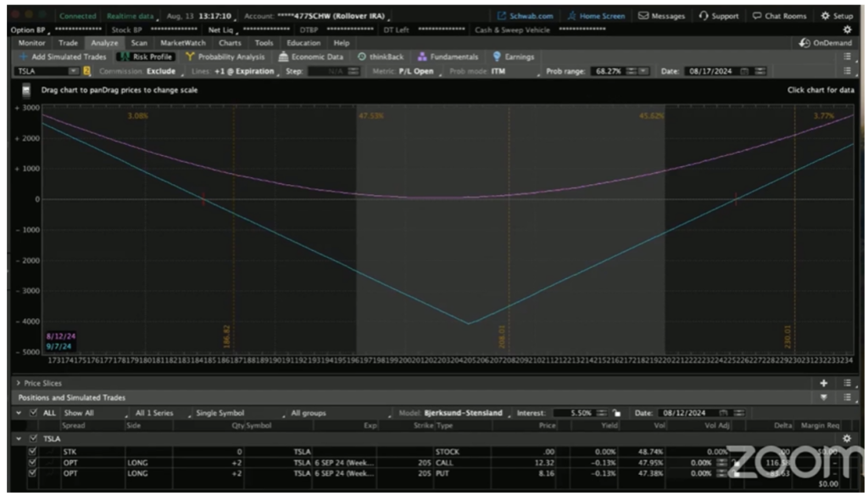This screenshot has height=496, width=868.
Task: Toggle the 205 PUT row checkbox
Action: 32,473
